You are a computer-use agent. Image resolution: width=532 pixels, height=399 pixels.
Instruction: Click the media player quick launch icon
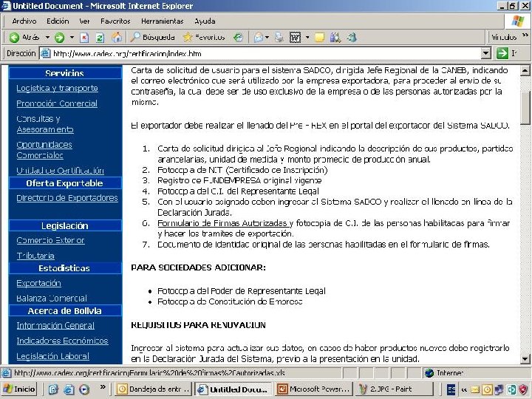(84, 389)
